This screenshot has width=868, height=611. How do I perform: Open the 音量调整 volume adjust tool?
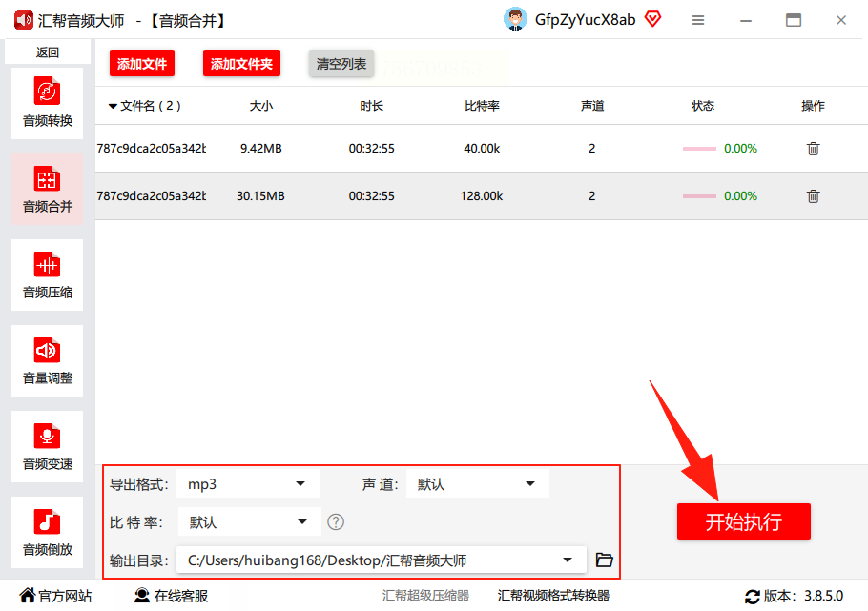47,361
